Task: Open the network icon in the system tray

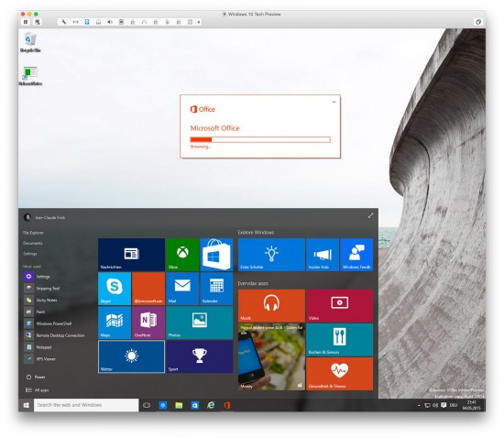Action: (x=427, y=406)
